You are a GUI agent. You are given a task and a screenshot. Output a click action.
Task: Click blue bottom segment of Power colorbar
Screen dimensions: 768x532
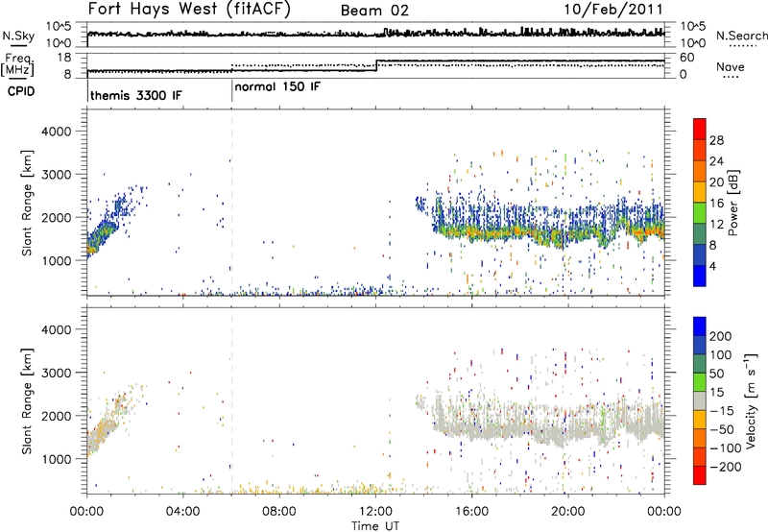[x=700, y=276]
